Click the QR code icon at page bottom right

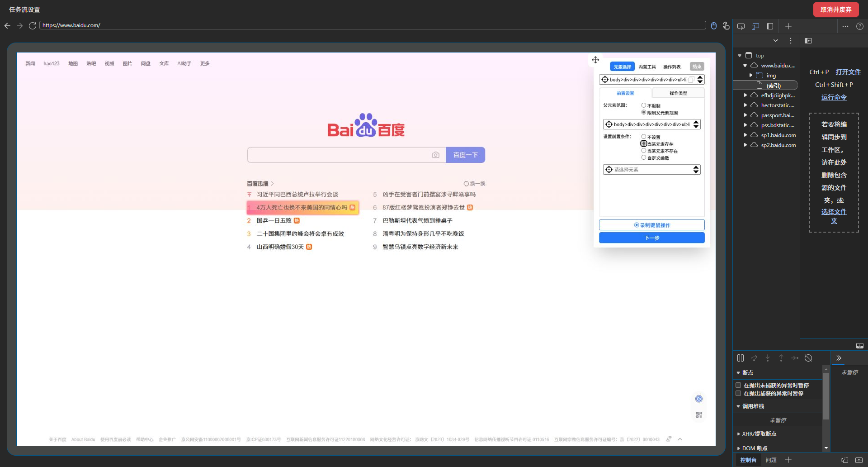(699, 415)
